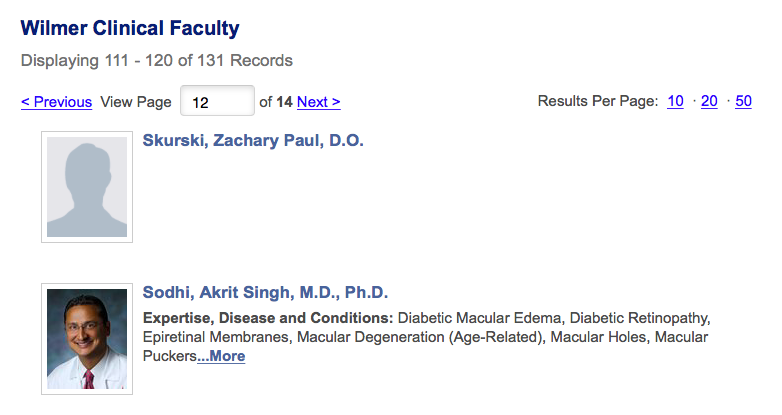Click the placeholder silhouette photo for Skurski

(x=87, y=187)
